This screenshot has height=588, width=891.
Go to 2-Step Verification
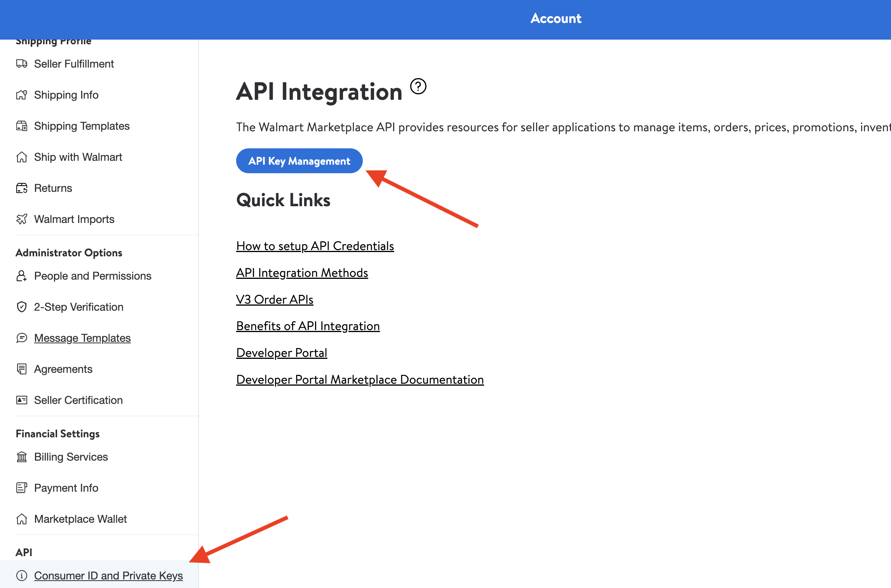(x=79, y=307)
